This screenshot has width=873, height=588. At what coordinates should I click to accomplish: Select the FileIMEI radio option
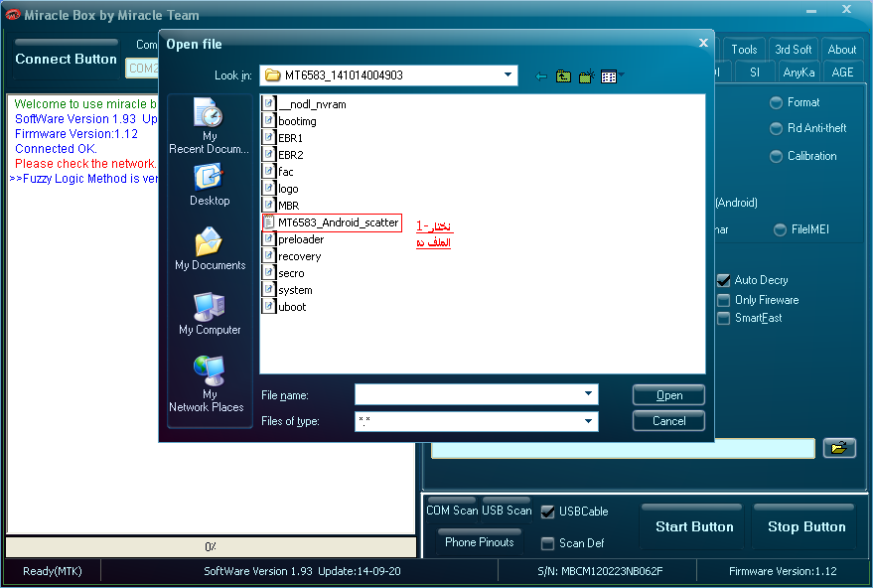(780, 229)
